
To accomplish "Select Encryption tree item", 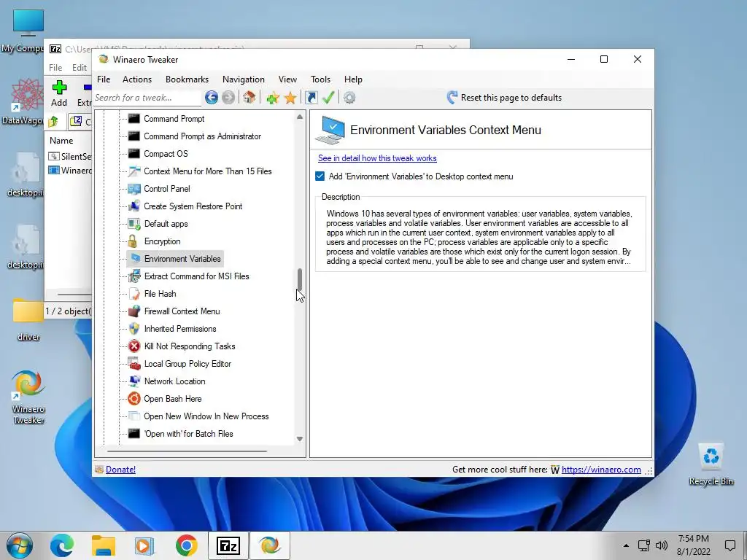I will (163, 241).
